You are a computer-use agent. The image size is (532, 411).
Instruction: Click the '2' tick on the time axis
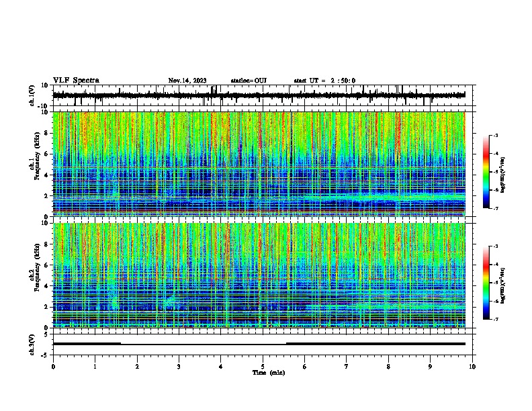137,367
